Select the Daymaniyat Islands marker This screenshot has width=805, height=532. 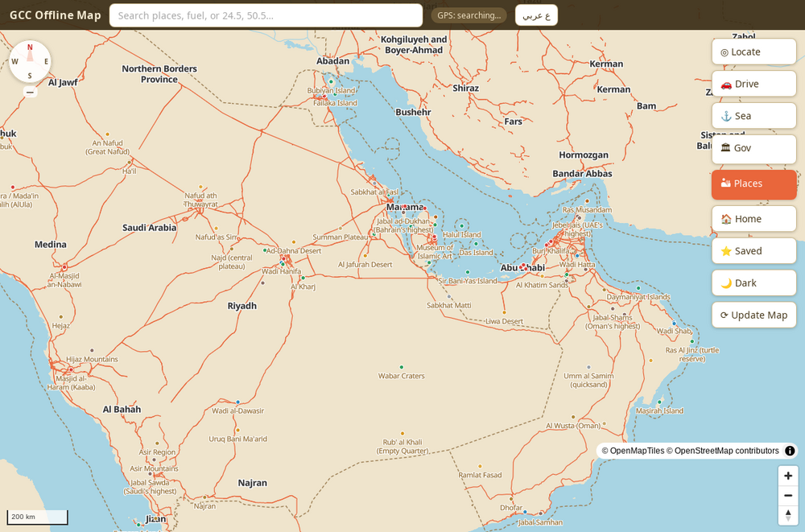(x=638, y=289)
